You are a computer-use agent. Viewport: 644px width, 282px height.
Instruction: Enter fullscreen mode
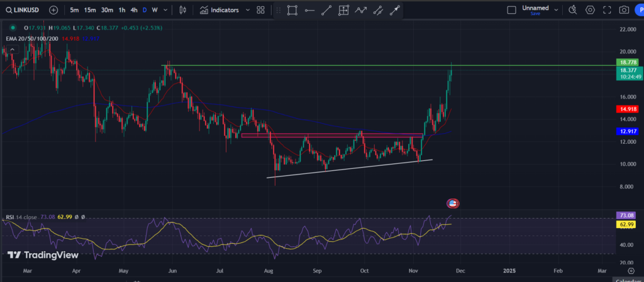[x=607, y=10]
